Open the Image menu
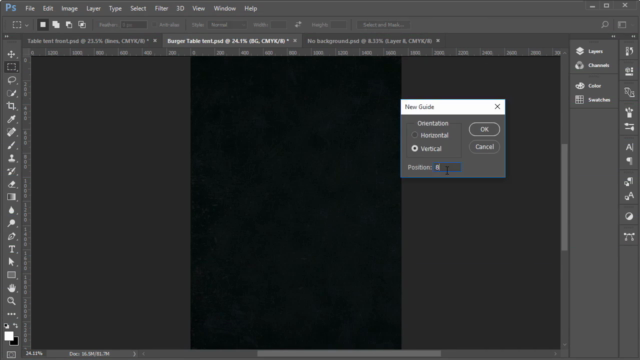640x360 pixels. point(69,8)
